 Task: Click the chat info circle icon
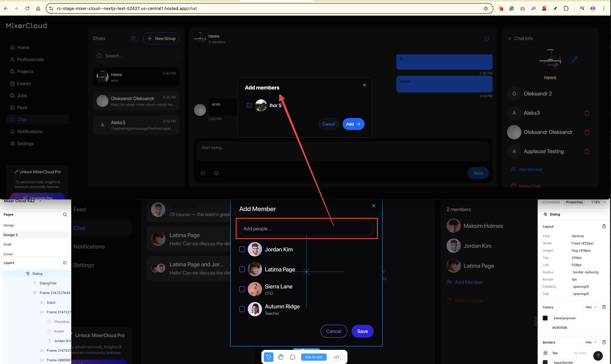click(486, 38)
